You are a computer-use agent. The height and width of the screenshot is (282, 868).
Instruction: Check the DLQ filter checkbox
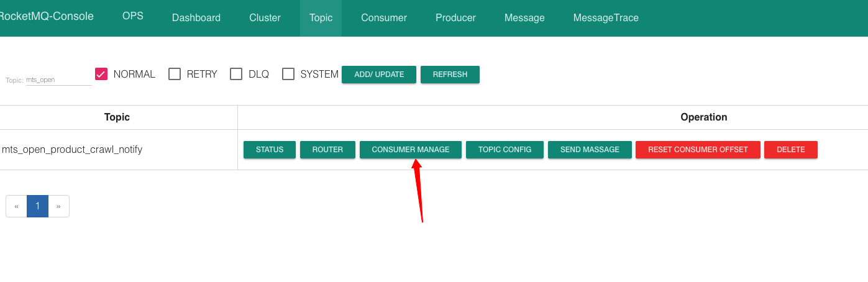[x=236, y=74]
